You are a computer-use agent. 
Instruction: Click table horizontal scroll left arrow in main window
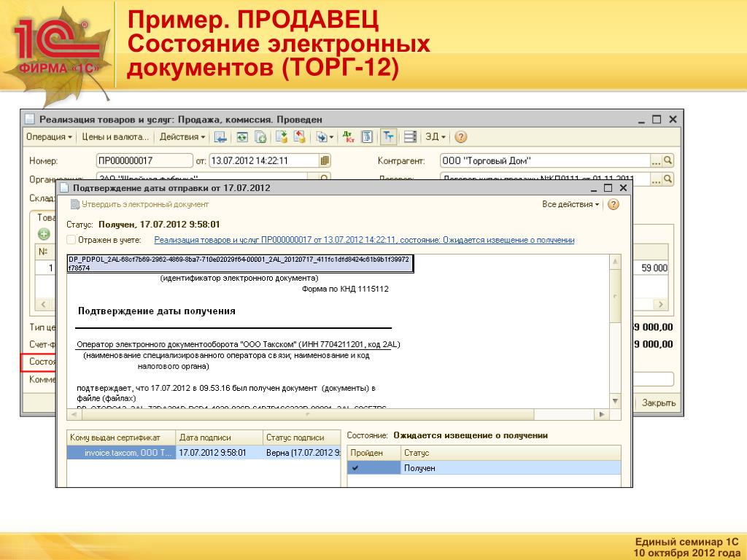(x=43, y=304)
